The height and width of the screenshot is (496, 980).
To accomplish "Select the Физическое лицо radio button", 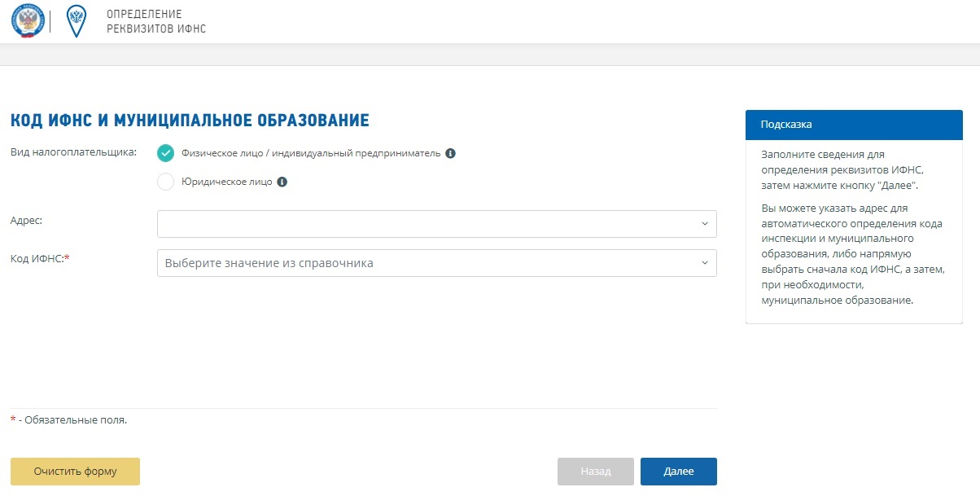I will tap(166, 153).
